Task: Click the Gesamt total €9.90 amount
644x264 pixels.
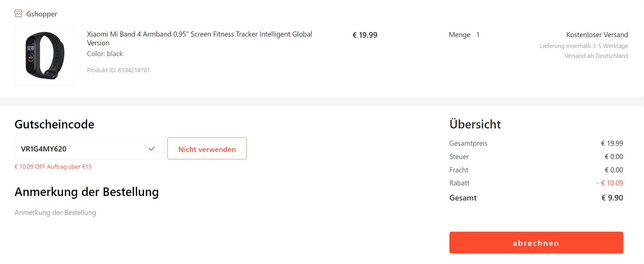Action: point(612,198)
